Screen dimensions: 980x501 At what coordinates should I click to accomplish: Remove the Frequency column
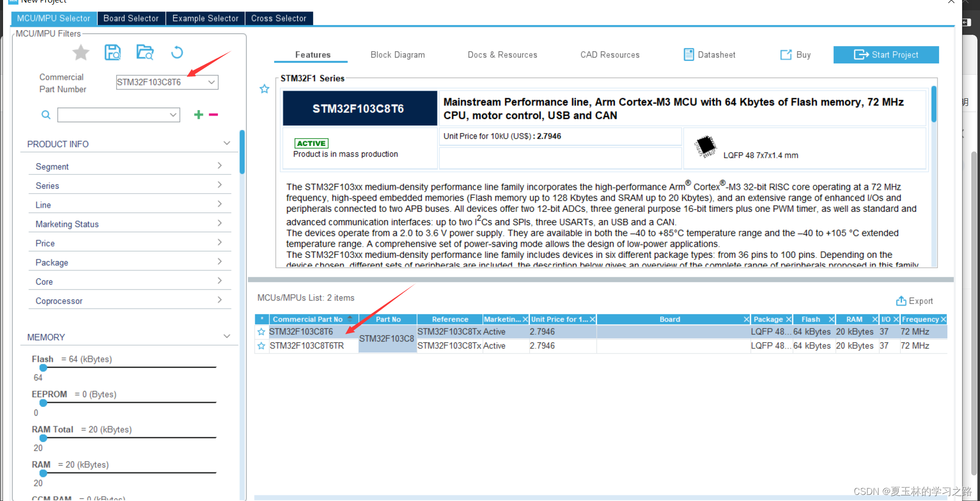pyautogui.click(x=943, y=319)
